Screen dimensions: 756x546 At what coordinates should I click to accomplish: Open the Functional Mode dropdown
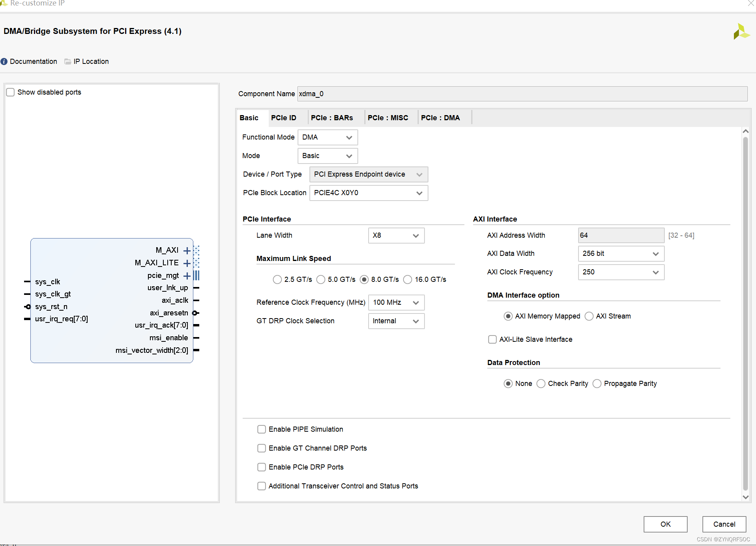click(x=327, y=137)
